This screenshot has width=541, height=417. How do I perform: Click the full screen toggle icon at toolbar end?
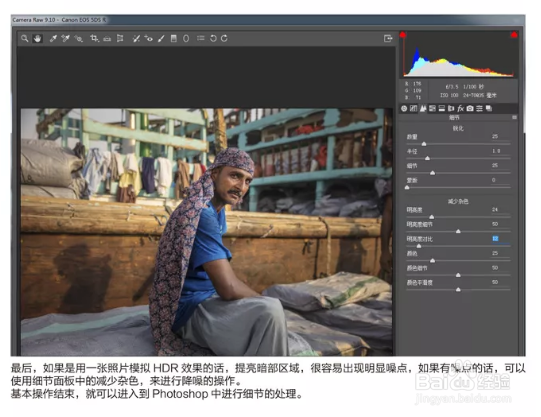coord(388,39)
